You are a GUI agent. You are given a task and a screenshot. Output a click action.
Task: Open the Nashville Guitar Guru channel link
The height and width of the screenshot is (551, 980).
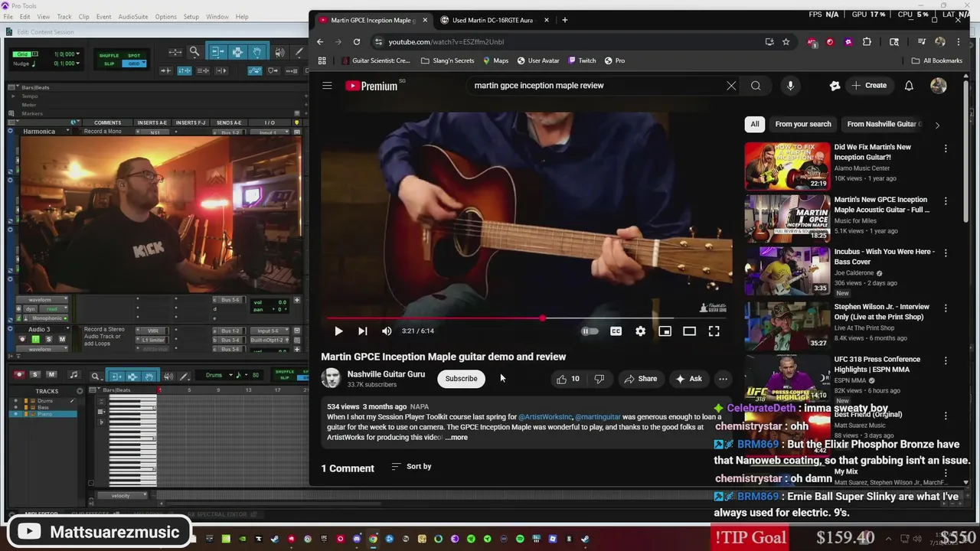386,374
